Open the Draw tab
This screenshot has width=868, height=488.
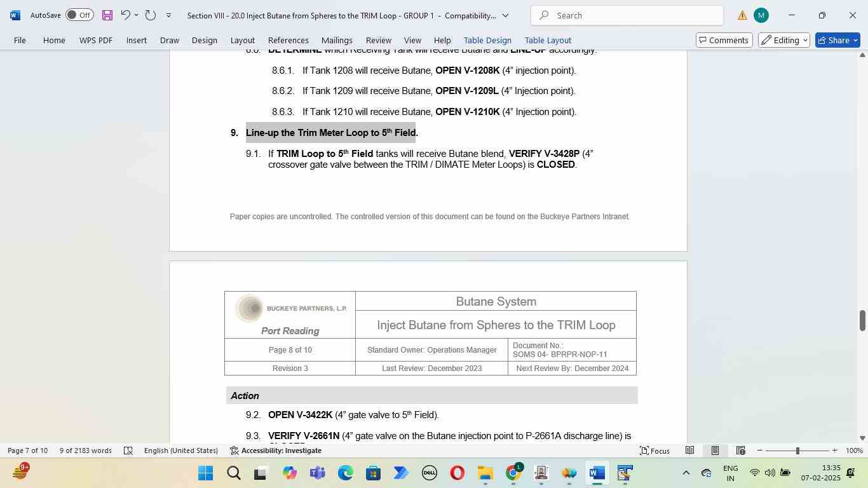169,40
